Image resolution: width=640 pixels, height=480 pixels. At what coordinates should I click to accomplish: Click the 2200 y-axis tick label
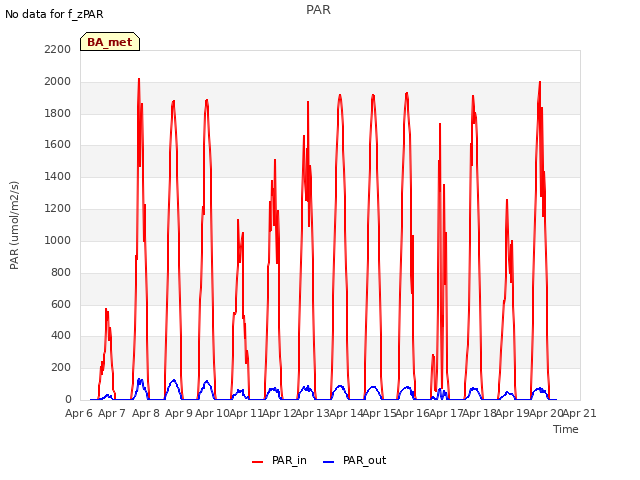(x=58, y=49)
